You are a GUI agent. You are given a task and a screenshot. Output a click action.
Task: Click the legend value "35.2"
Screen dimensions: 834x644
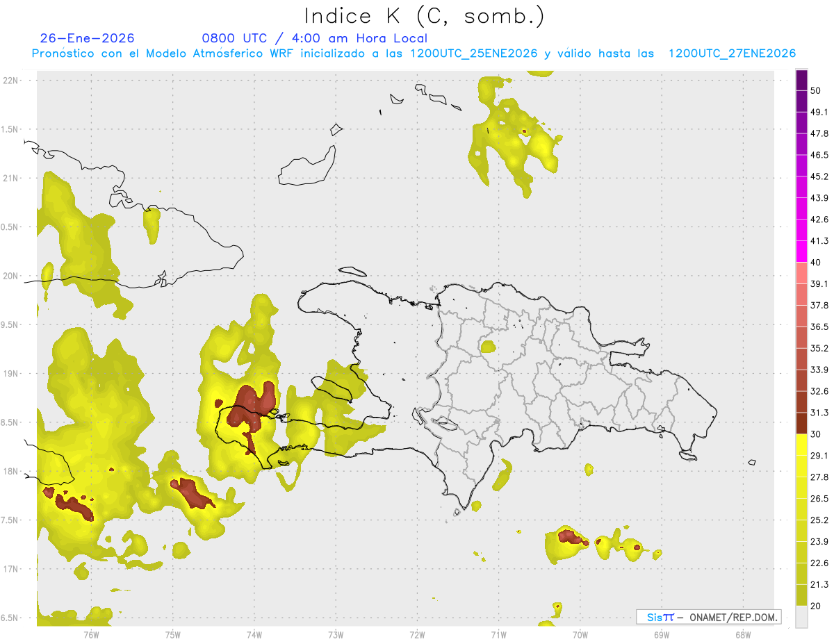point(819,348)
